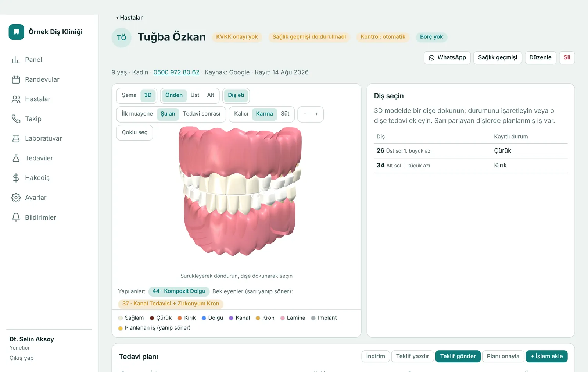Open Bildirimler bell icon
The image size is (588, 372).
(16, 217)
